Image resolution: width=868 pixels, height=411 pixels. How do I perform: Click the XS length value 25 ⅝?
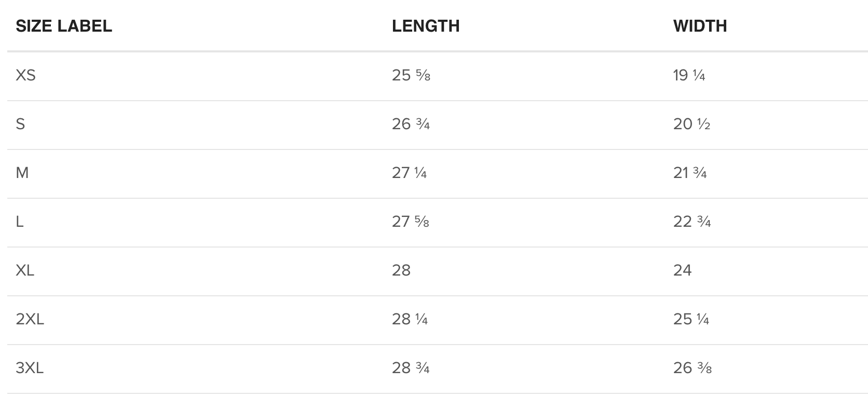411,75
